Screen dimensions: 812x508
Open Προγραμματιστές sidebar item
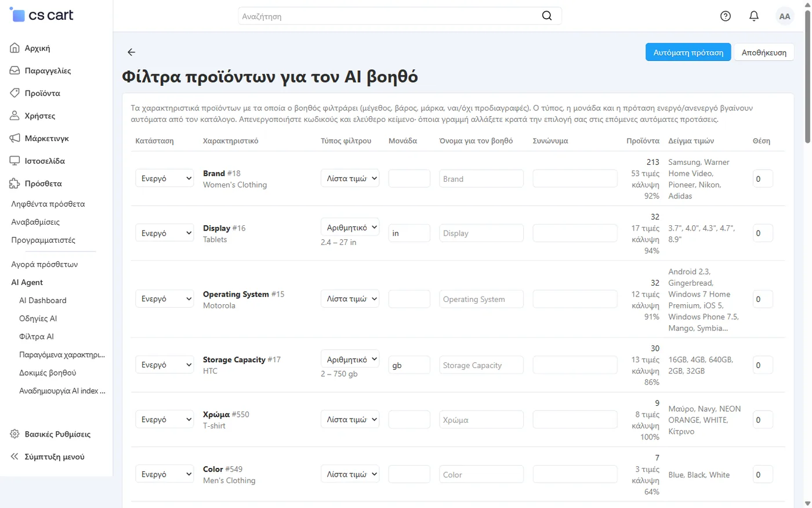tap(43, 240)
